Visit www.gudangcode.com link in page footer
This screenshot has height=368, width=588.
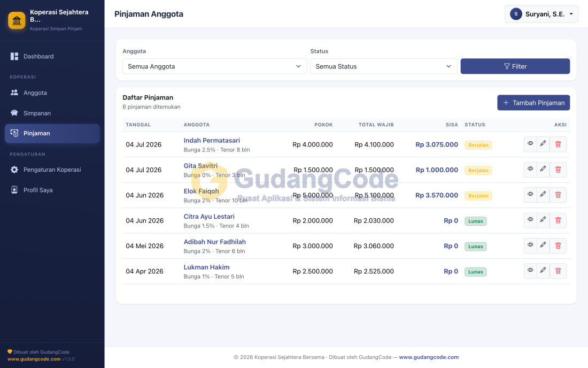click(429, 357)
